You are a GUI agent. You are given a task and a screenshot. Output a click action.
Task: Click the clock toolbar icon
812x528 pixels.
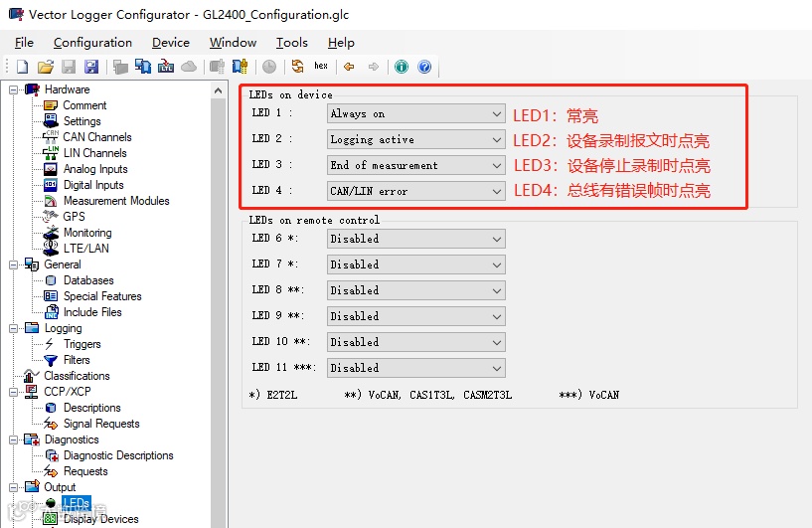pos(269,67)
